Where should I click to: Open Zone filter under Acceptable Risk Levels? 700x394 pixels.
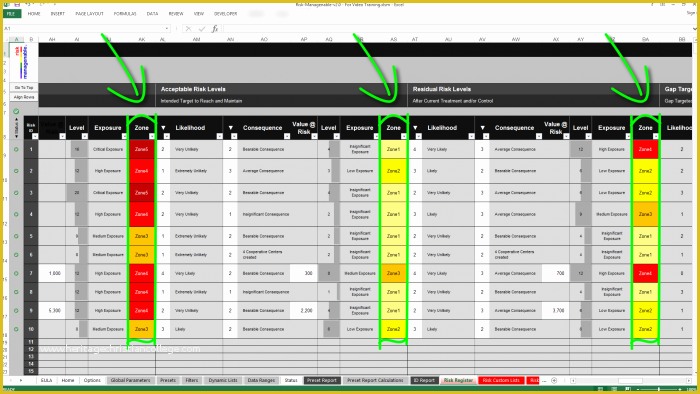tap(404, 136)
